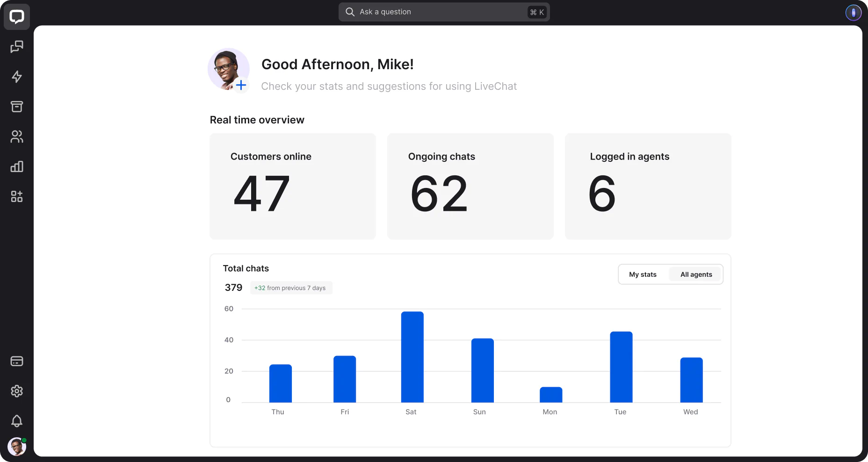868x462 pixels.
Task: Open the Archives section
Action: (17, 107)
